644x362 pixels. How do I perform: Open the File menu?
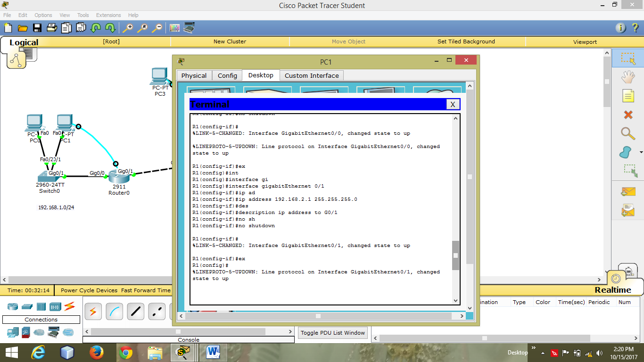point(7,15)
